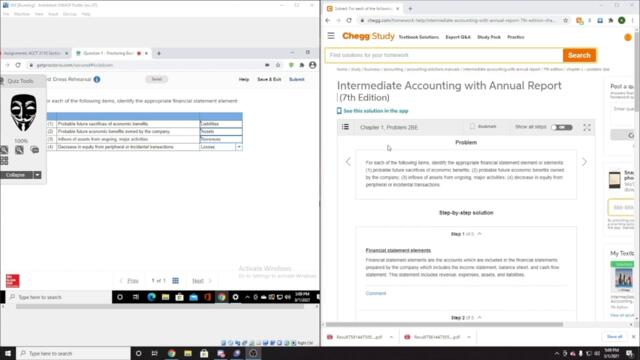Click Next question button in quiz

click(202, 281)
